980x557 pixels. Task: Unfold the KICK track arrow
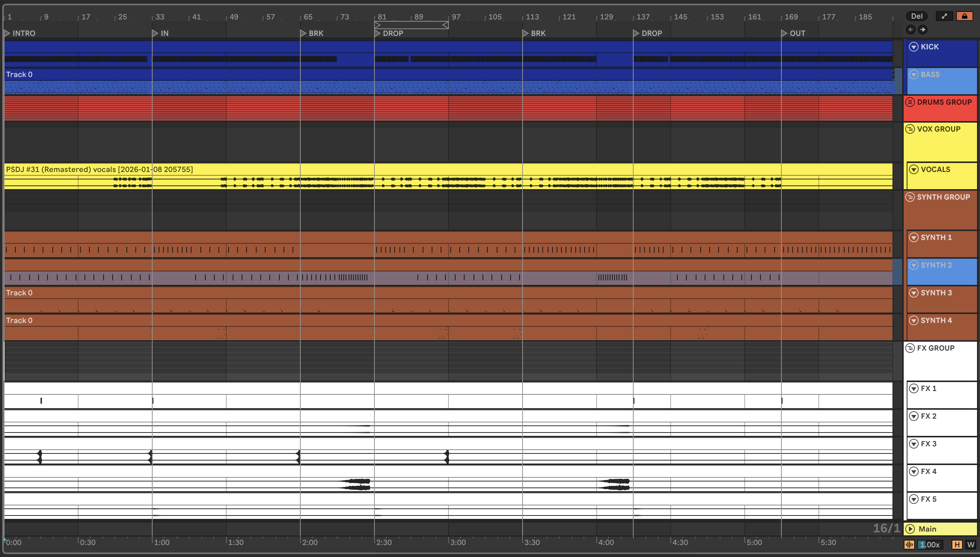914,47
